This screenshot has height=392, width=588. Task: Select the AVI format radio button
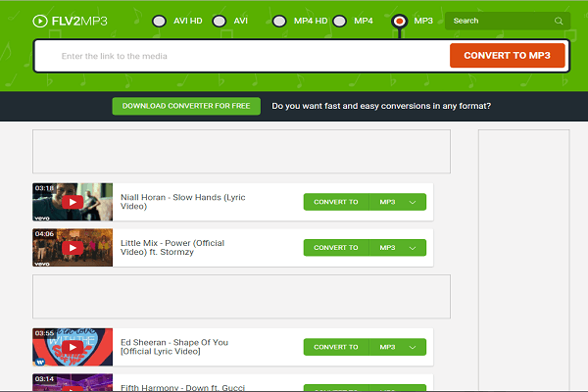point(219,21)
